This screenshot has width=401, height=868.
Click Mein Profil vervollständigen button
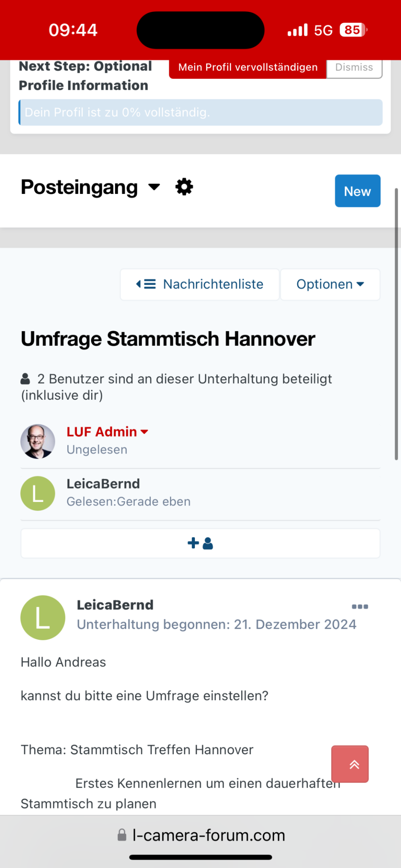point(247,68)
